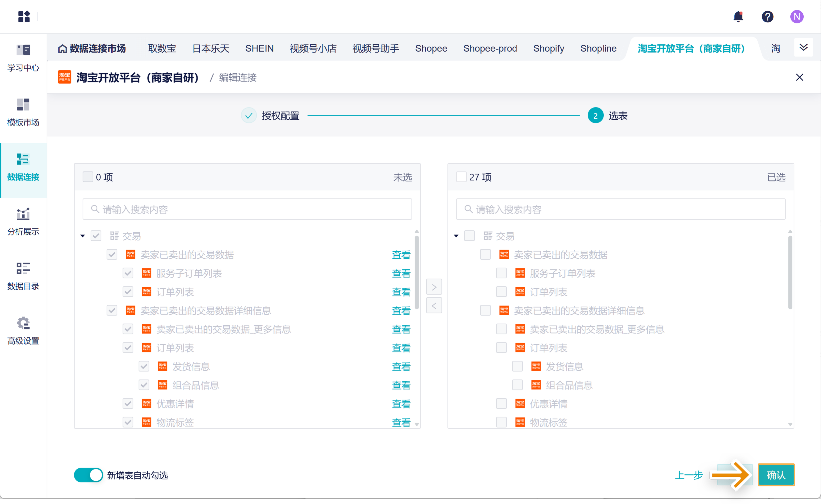Viewport: 821px width, 504px height.
Task: Collapse the 交易 tree in the 未选 panel
Action: (x=83, y=236)
